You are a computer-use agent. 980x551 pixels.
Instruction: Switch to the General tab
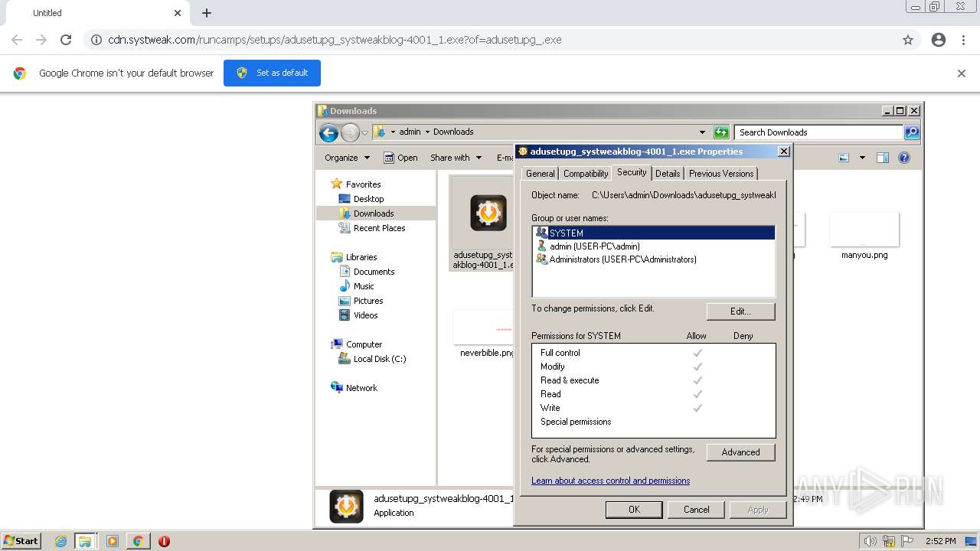540,174
